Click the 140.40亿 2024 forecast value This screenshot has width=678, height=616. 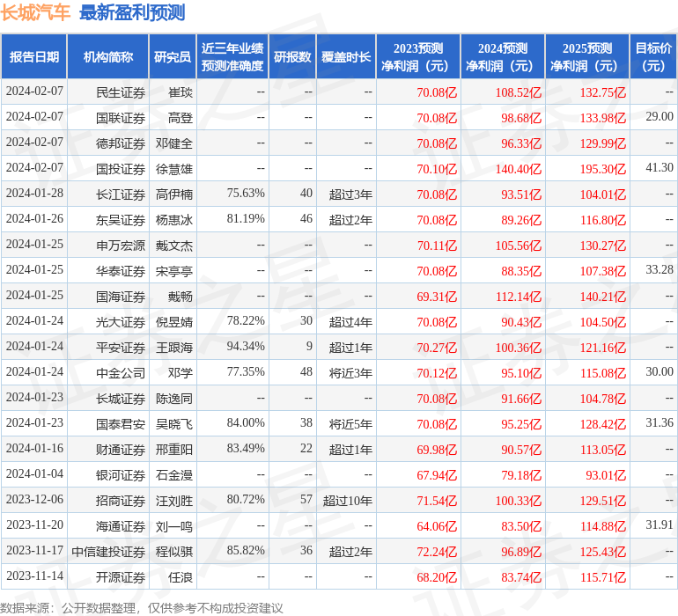pos(518,169)
